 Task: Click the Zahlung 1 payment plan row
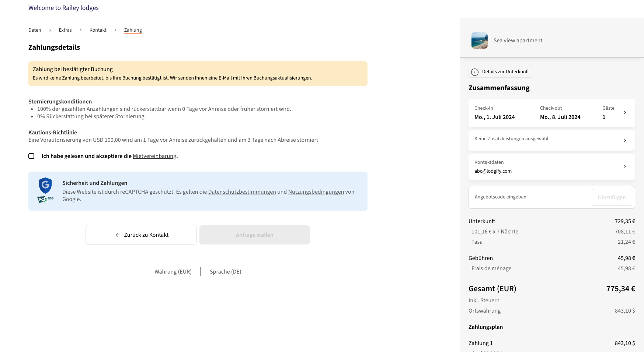tap(552, 343)
